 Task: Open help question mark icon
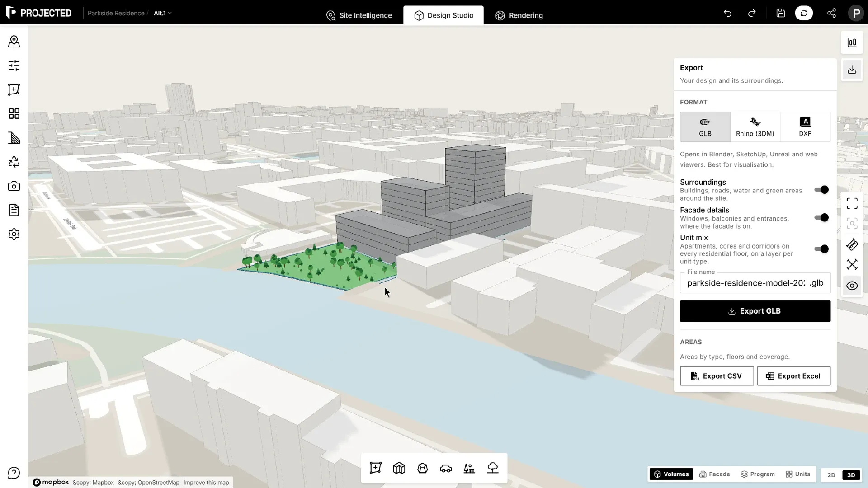pos(14,473)
